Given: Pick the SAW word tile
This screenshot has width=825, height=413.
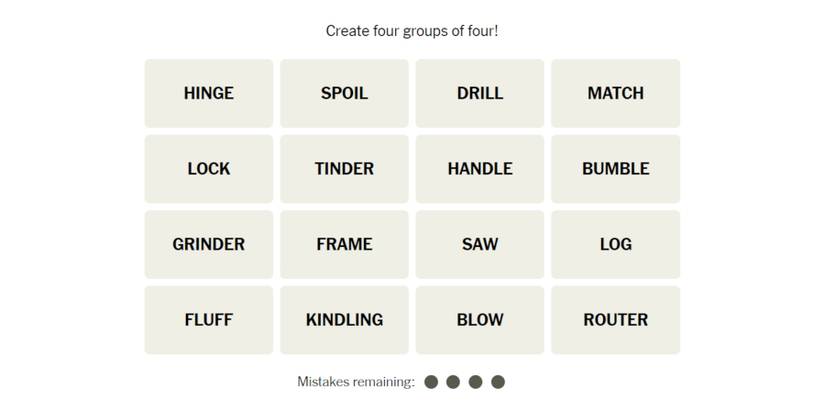Looking at the screenshot, I should point(480,244).
